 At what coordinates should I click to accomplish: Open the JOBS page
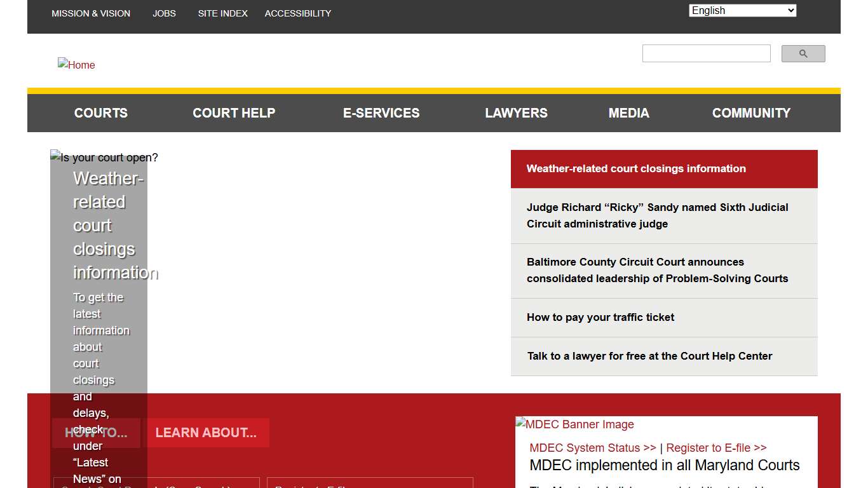164,13
